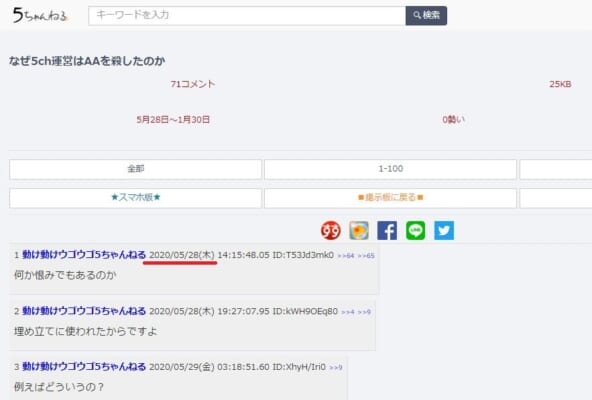Click post text 埋め立てに使われたからですよ

point(85,332)
